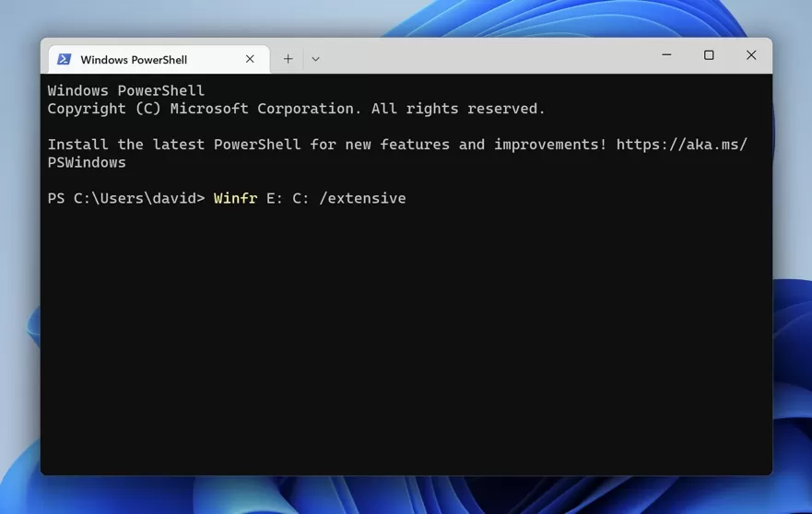
Task: Click the C: destination argument in command
Action: pos(300,198)
